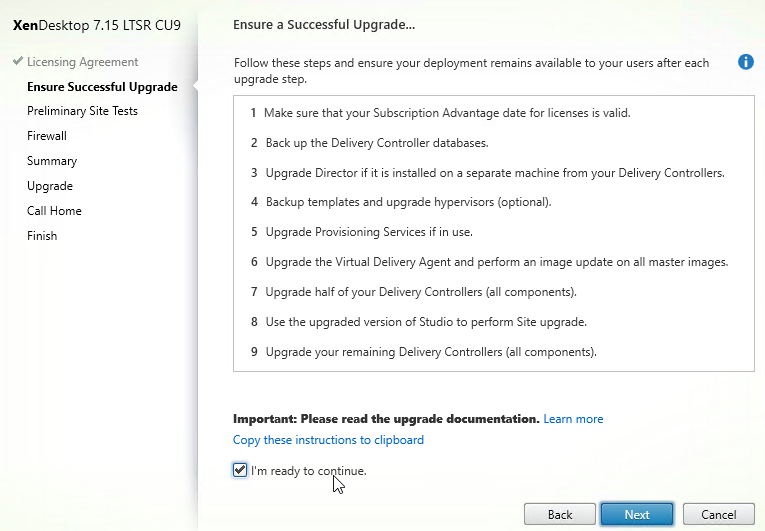Jump to the Summary step
This screenshot has width=765, height=531.
(x=52, y=161)
